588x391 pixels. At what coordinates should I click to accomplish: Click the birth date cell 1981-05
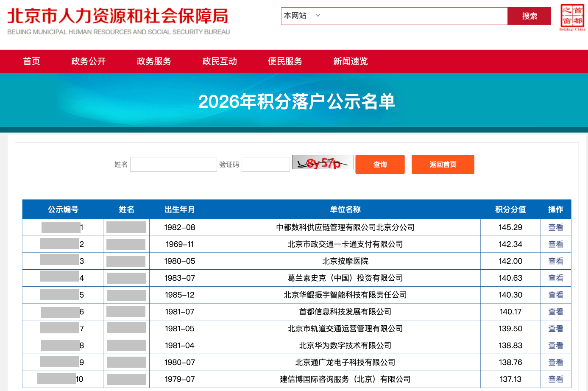180,329
